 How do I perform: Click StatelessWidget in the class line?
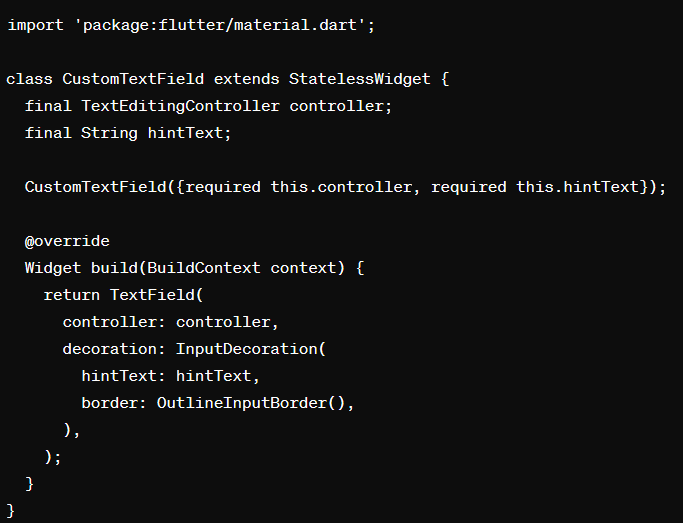(x=359, y=79)
